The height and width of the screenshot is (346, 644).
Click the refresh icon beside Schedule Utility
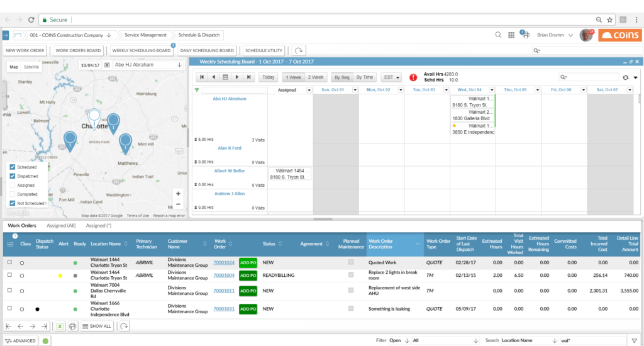(x=299, y=50)
